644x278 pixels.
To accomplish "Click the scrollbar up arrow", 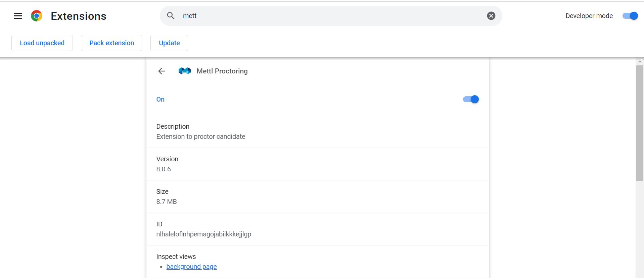I will tap(640, 61).
